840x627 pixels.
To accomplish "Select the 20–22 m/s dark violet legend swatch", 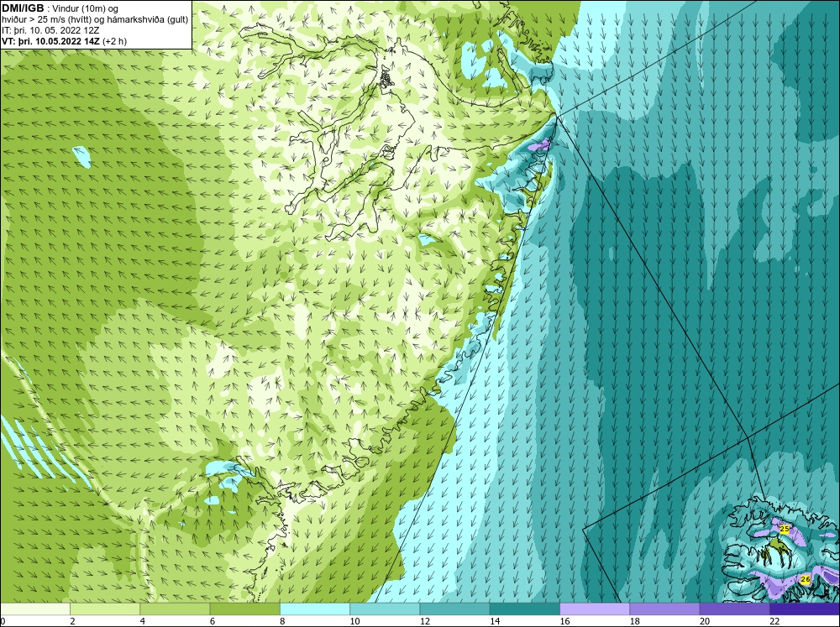I will coord(734,609).
